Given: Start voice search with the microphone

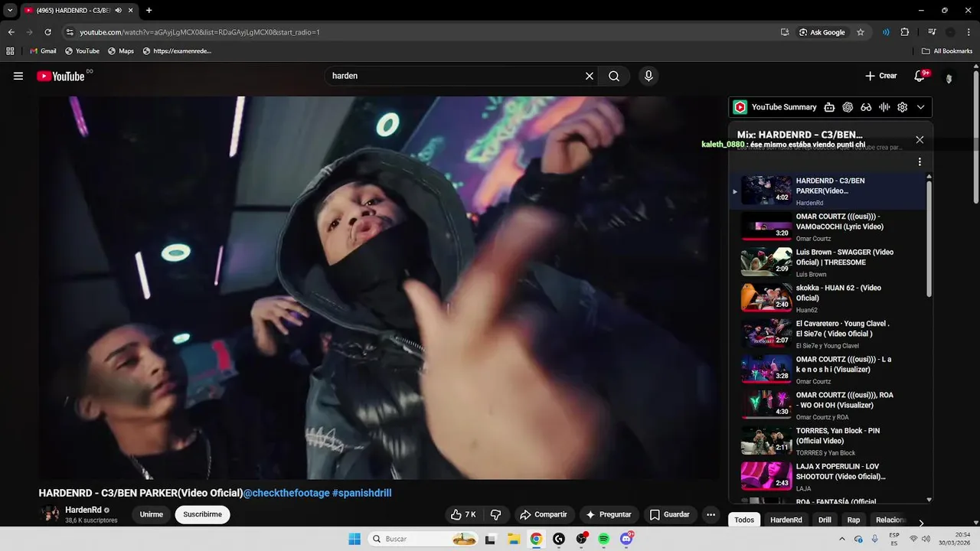Looking at the screenshot, I should point(648,76).
